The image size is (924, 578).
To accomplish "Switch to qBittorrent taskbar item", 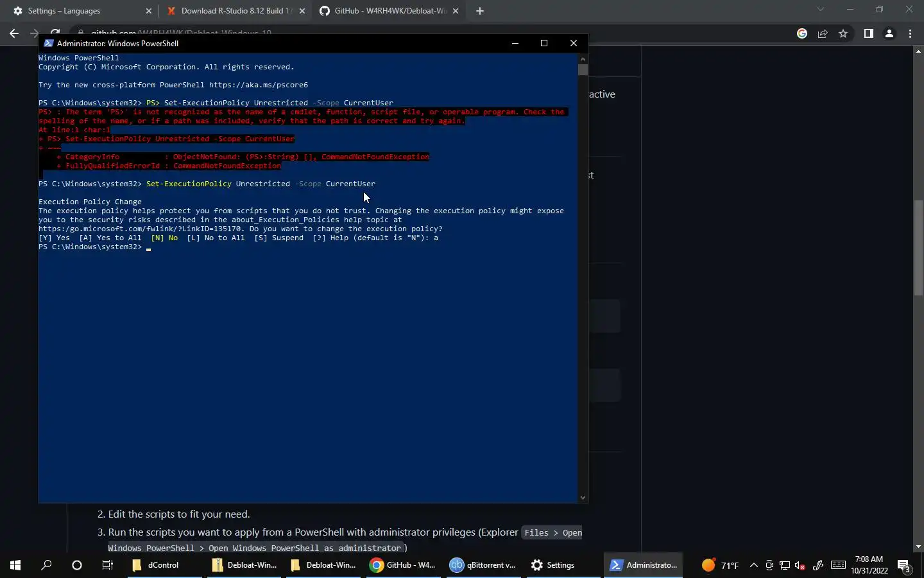I will pos(482,565).
